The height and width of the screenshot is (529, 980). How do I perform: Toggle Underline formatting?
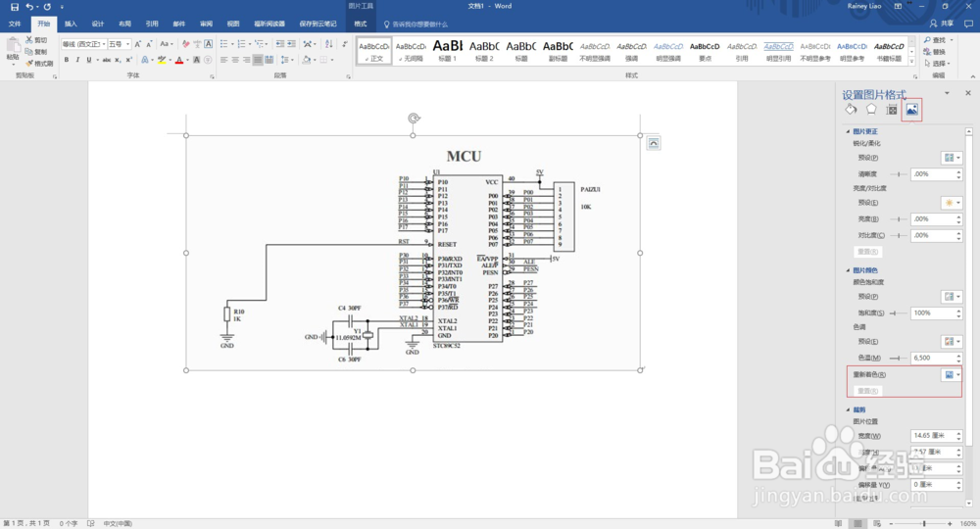pyautogui.click(x=89, y=60)
